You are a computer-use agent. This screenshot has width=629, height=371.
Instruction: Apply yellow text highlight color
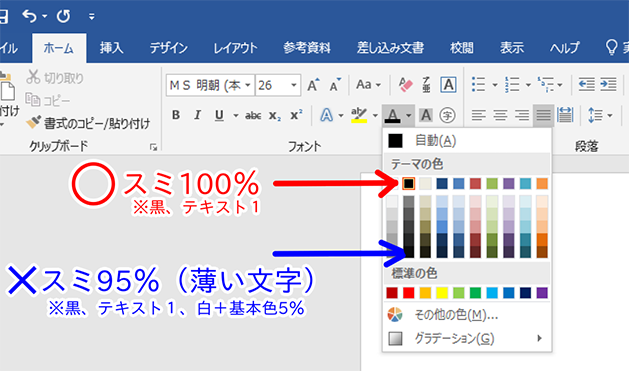point(359,116)
